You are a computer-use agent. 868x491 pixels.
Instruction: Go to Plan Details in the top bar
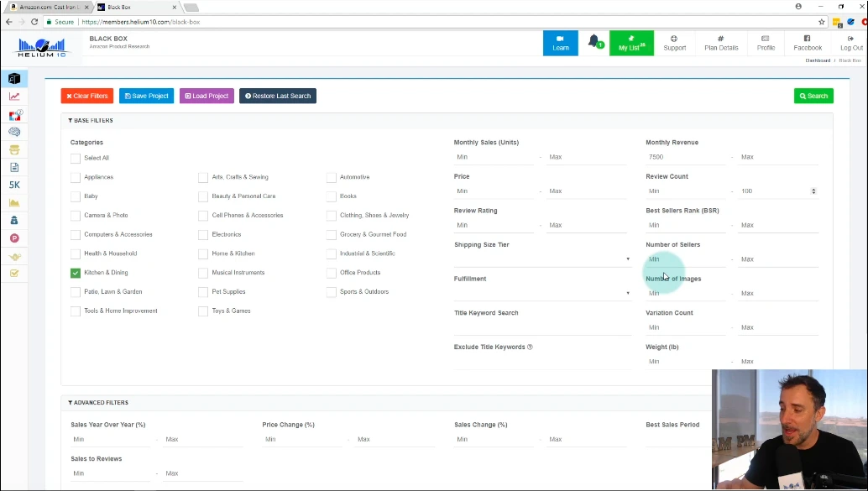click(x=721, y=43)
